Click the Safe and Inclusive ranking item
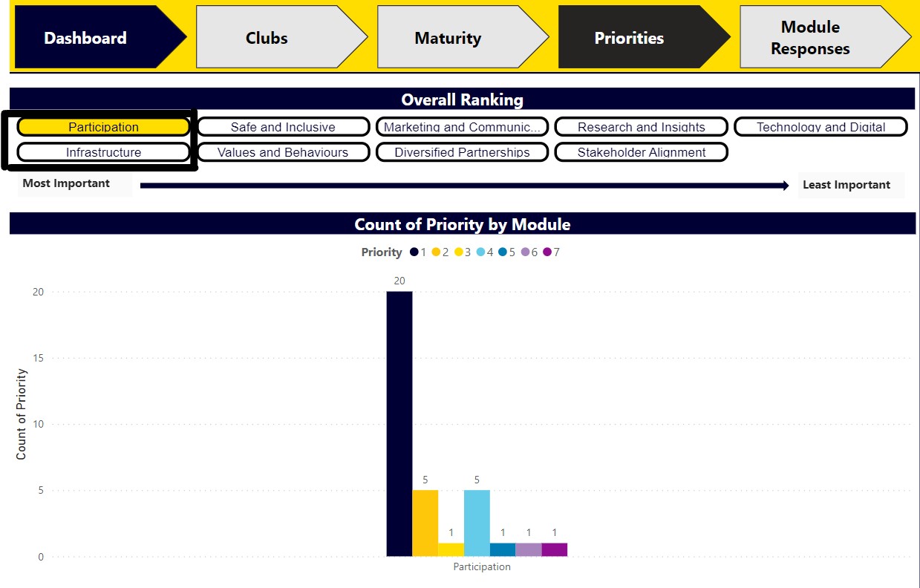The image size is (920, 588). pyautogui.click(x=282, y=127)
